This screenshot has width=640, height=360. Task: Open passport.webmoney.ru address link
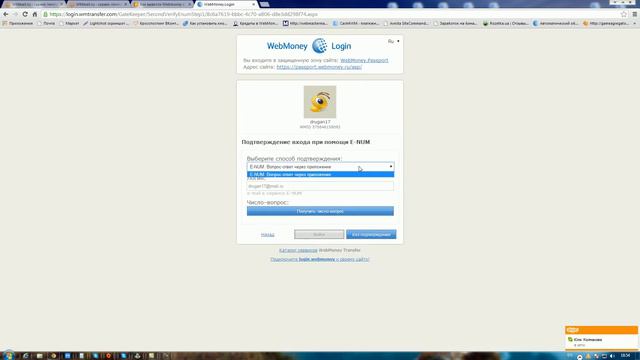pyautogui.click(x=319, y=67)
